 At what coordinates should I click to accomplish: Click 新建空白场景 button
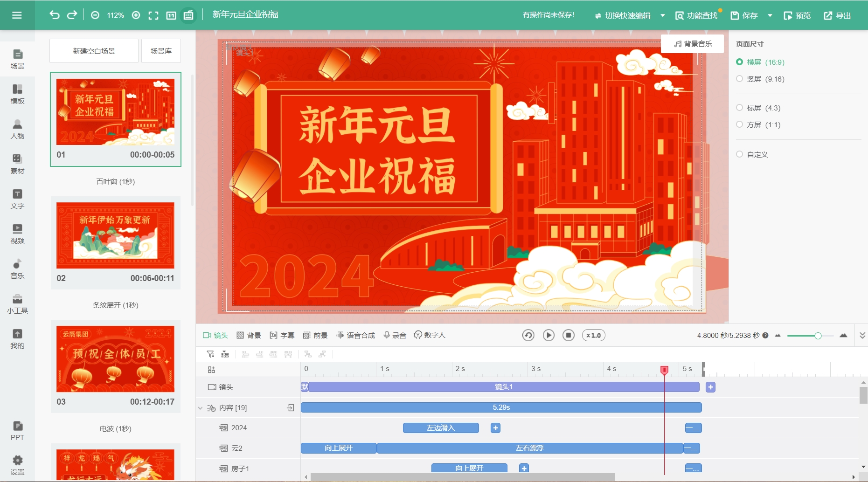click(94, 51)
